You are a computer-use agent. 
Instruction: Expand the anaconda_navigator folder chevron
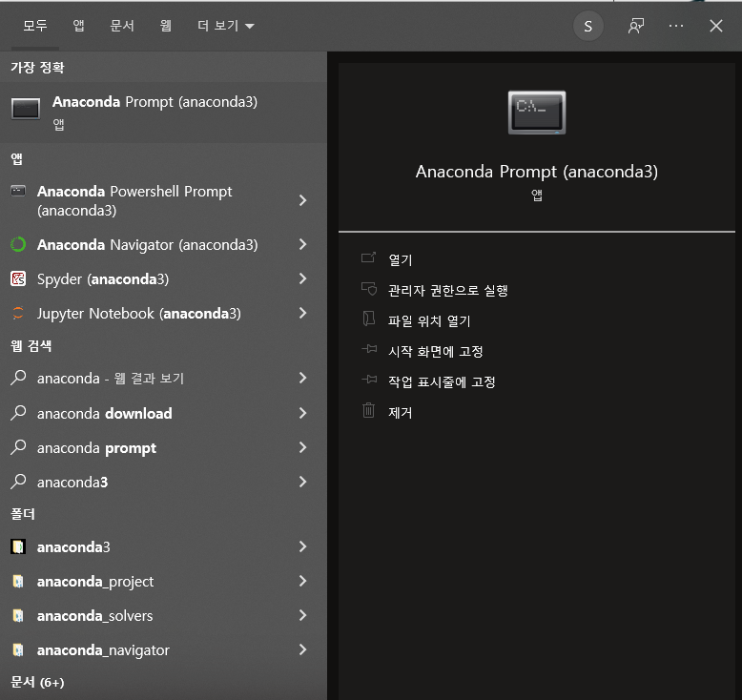pyautogui.click(x=303, y=649)
